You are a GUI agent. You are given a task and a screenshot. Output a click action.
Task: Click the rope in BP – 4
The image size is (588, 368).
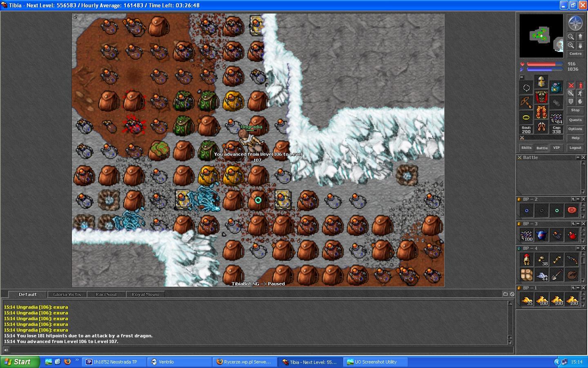point(572,275)
